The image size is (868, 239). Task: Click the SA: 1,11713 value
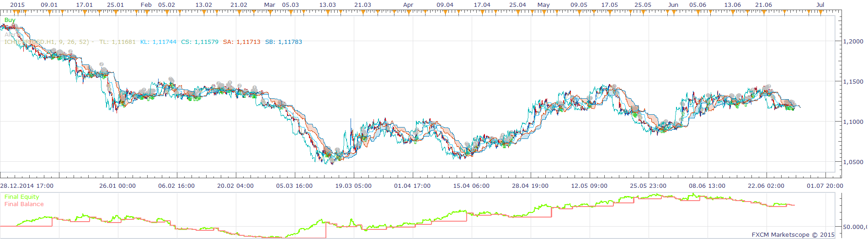[x=242, y=42]
